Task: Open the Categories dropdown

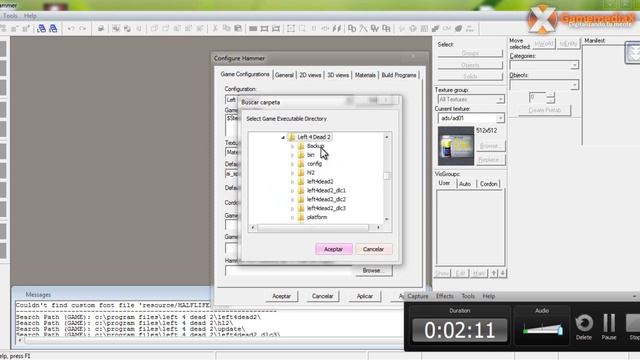Action: (x=574, y=65)
